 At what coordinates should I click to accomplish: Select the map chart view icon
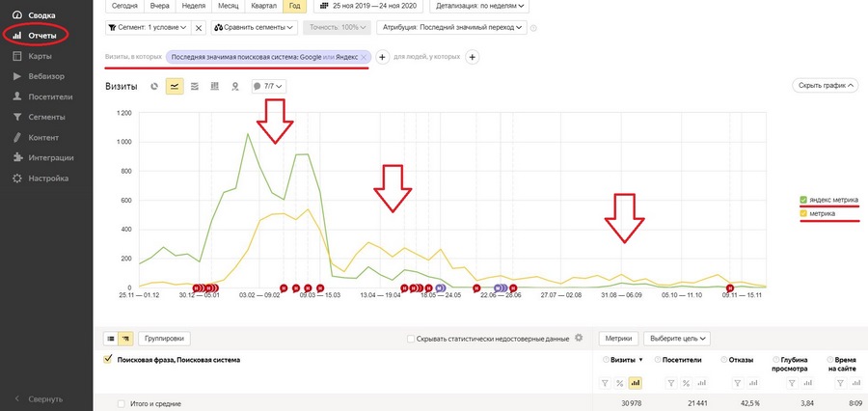[x=235, y=87]
